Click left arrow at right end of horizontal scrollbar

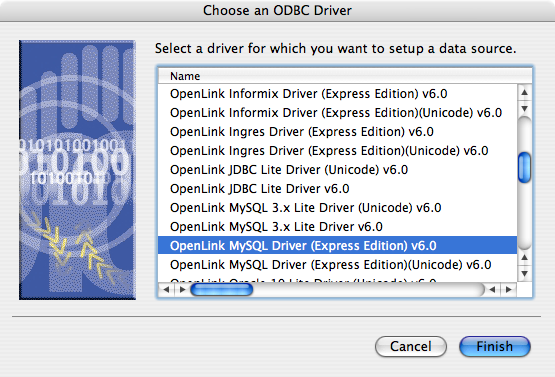coord(492,290)
